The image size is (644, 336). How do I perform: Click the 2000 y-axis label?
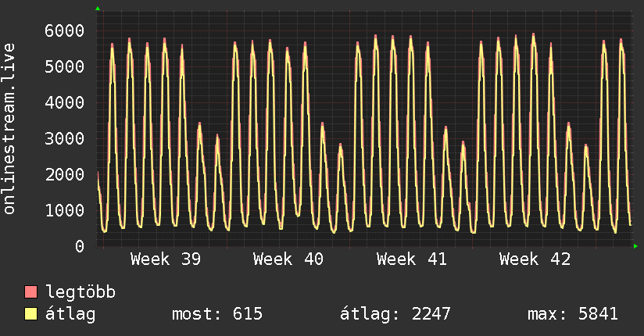[x=65, y=174]
